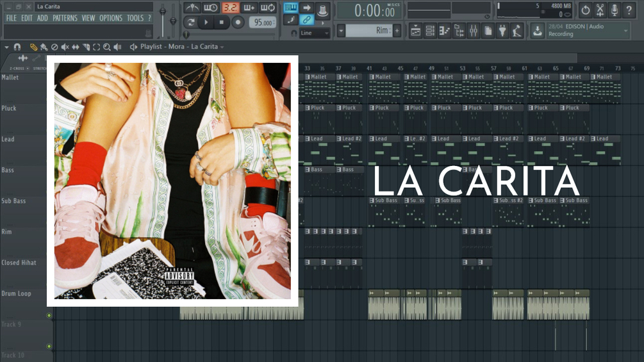
Task: Select the Slice tool in Playlist toolbar
Action: [x=87, y=47]
